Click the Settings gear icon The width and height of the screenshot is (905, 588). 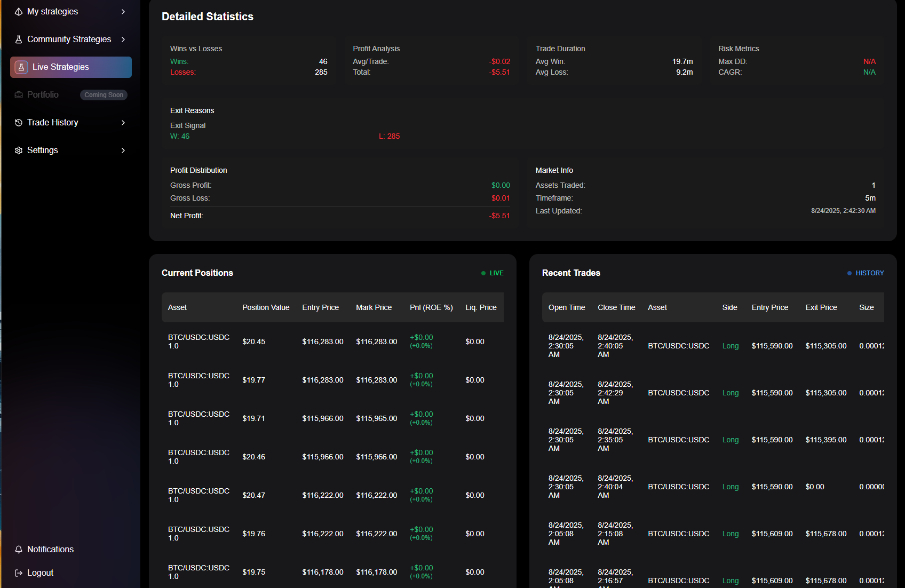click(19, 150)
